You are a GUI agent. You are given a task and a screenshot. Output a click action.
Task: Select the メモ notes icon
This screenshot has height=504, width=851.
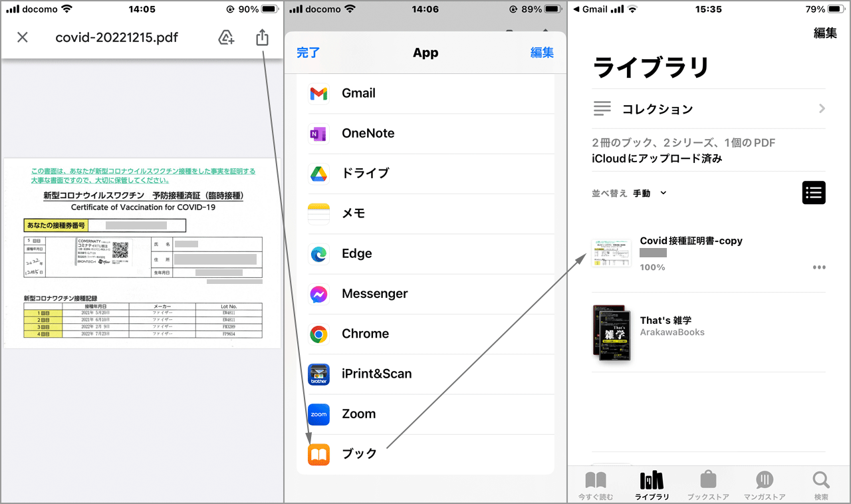[x=318, y=213]
